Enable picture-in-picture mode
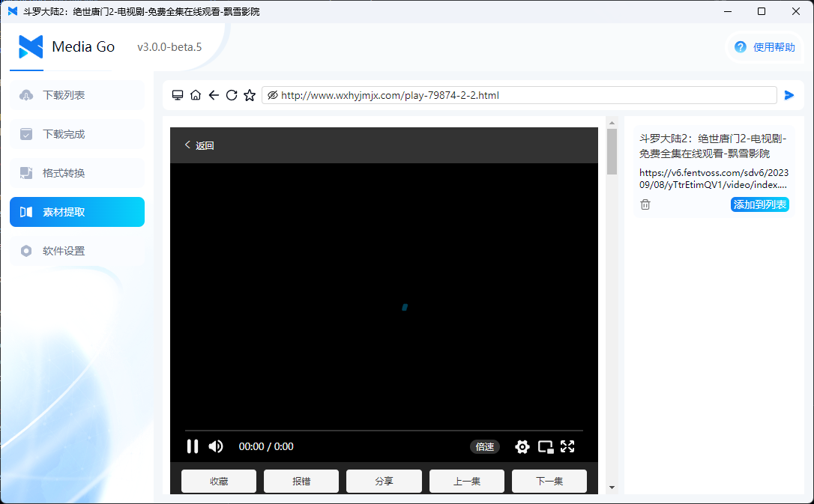The image size is (814, 504). 546,447
